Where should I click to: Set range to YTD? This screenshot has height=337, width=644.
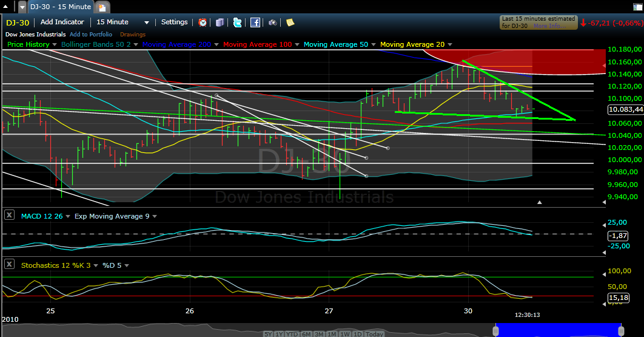(292, 334)
